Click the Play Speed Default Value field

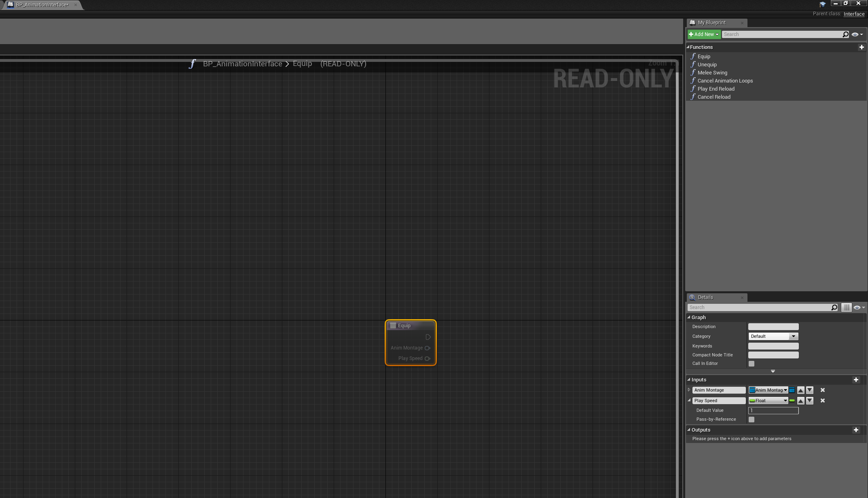(773, 411)
